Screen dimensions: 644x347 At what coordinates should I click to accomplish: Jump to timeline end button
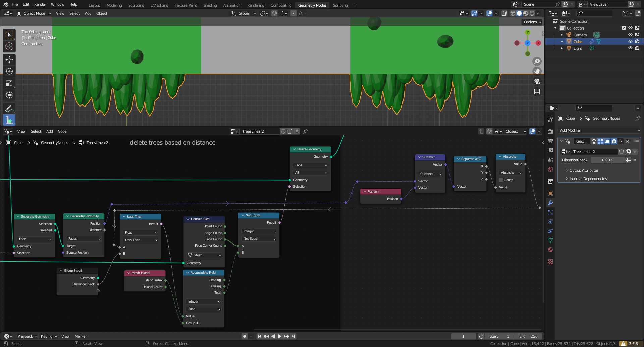pos(293,336)
